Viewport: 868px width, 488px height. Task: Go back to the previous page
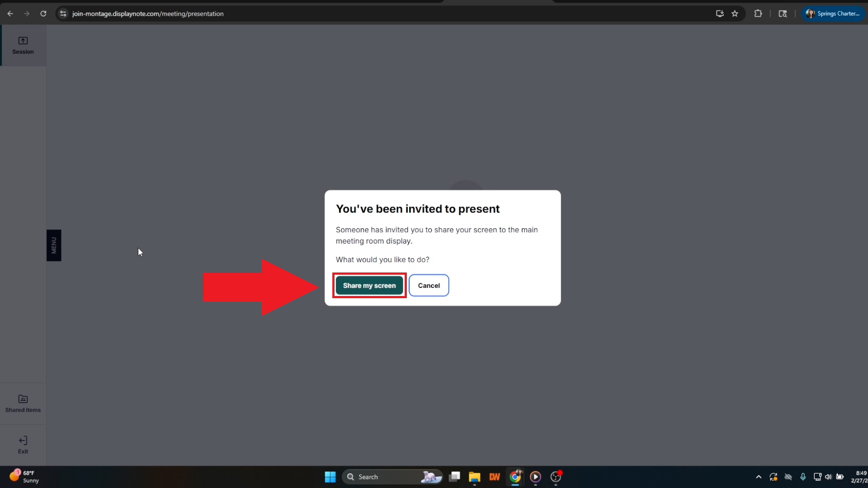pos(10,14)
